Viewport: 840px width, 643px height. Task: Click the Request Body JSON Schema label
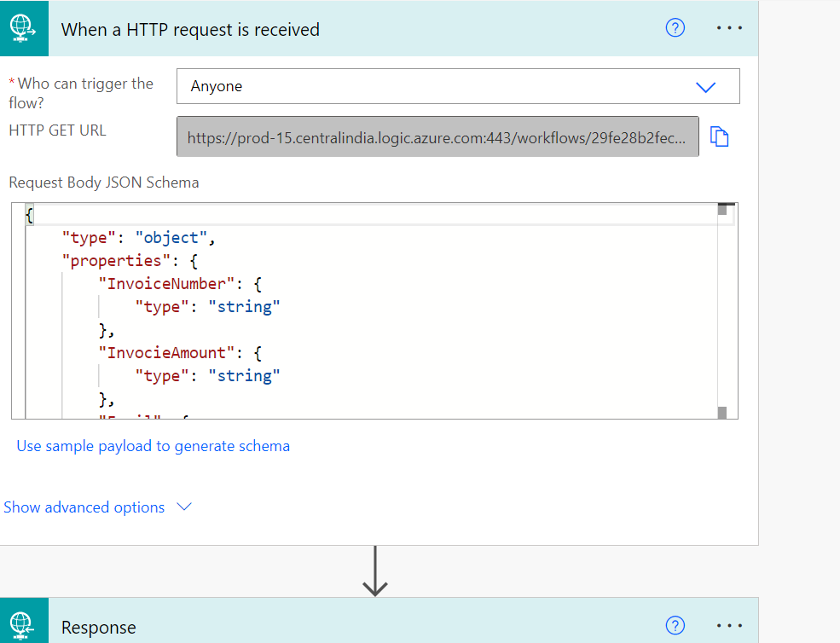[x=104, y=182]
